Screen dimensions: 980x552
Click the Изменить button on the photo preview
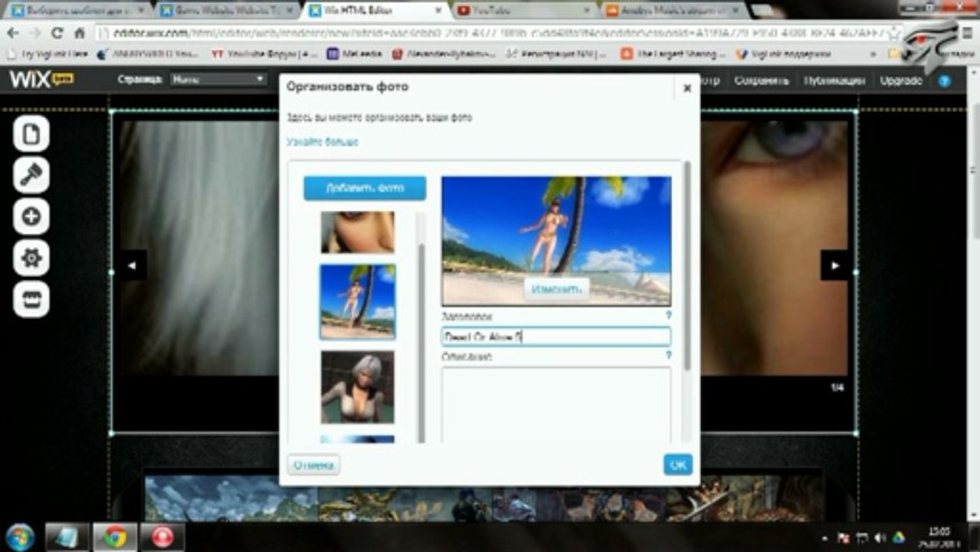click(x=557, y=289)
